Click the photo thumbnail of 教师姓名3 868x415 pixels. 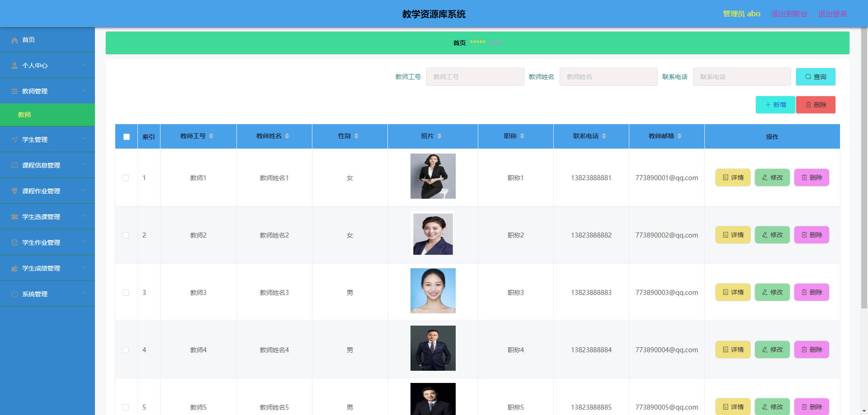coord(433,291)
